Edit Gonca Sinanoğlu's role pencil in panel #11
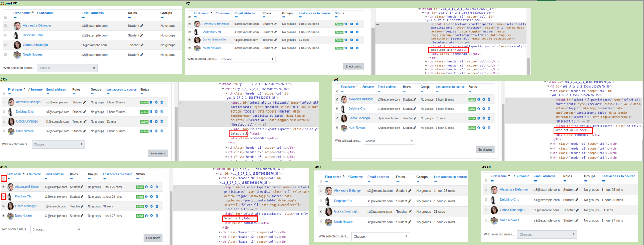This screenshot has width=644, height=245. (x=410, y=212)
